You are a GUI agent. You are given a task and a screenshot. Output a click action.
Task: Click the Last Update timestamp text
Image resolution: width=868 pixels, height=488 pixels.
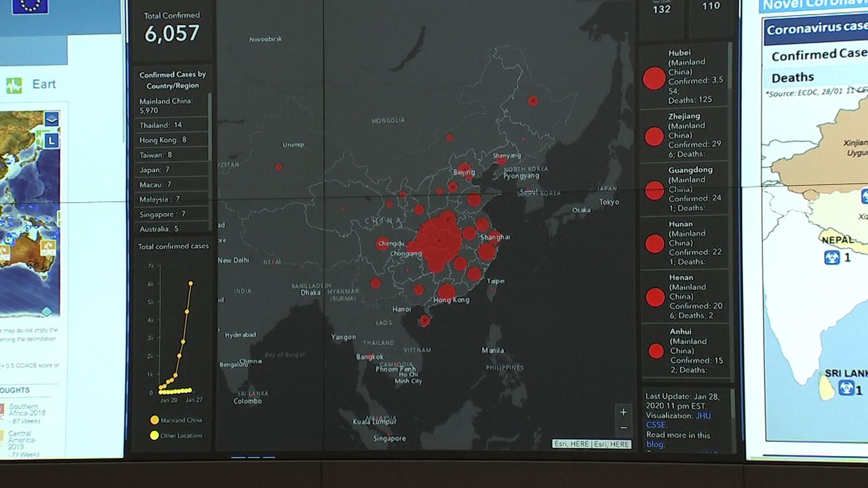tap(683, 401)
